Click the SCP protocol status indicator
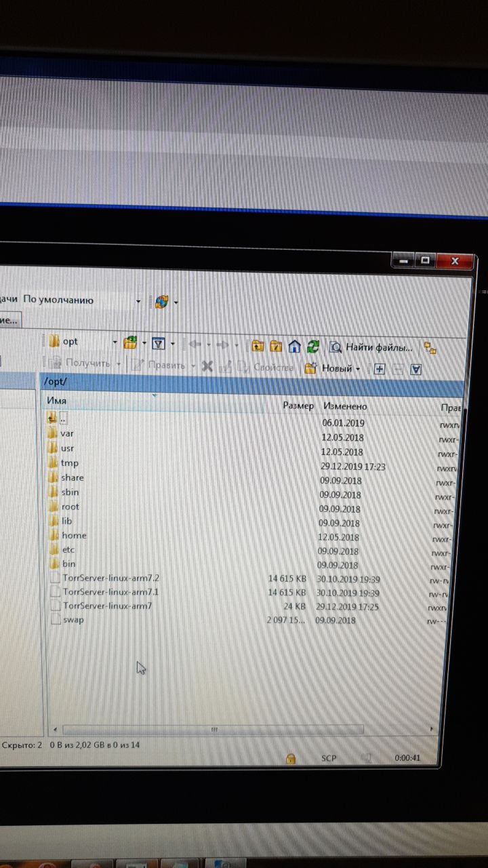 (x=329, y=758)
